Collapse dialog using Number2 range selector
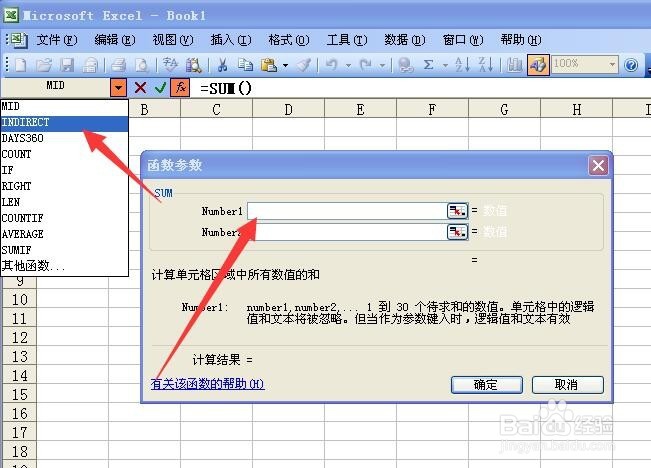Screen dimensions: 651x468 [458, 232]
